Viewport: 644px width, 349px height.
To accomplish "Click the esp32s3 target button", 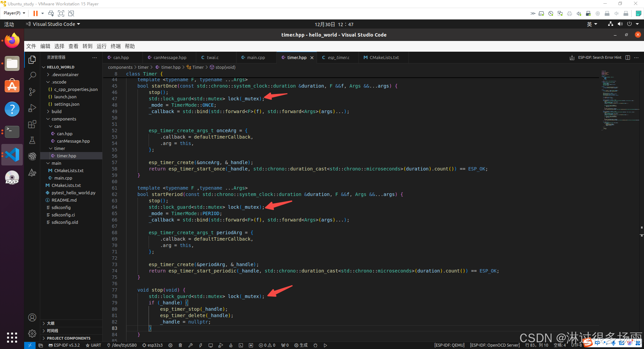I will point(153,345).
